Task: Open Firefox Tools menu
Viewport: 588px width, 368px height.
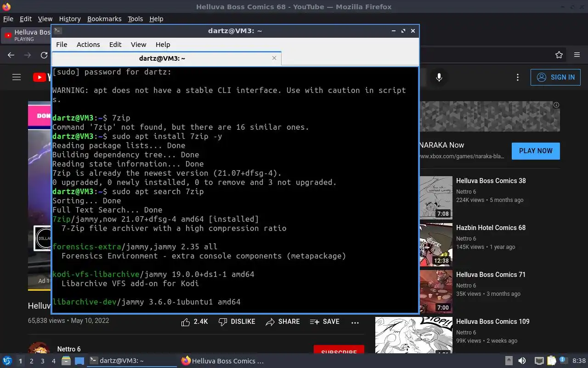Action: point(135,19)
